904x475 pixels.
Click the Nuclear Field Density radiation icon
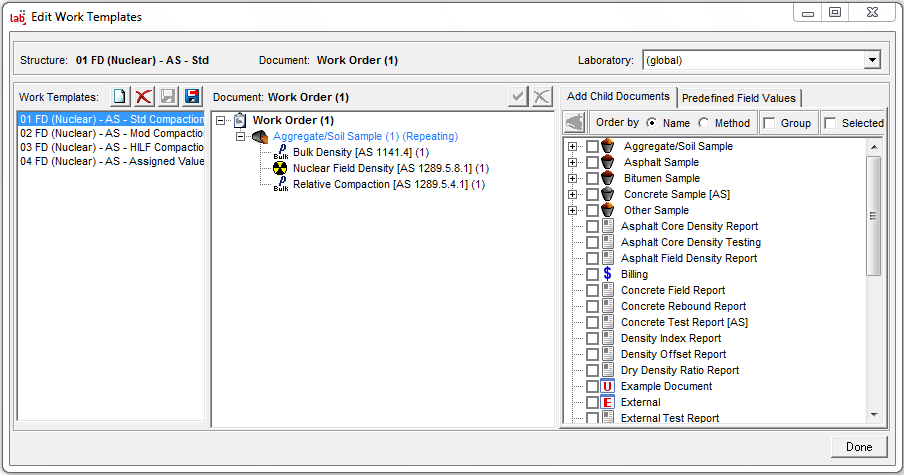point(281,168)
